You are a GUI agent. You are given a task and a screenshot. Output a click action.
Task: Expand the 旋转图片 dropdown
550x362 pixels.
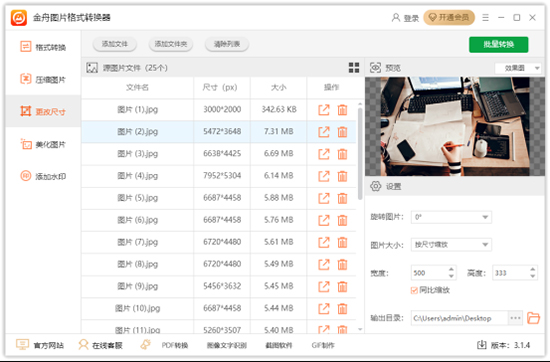click(451, 217)
